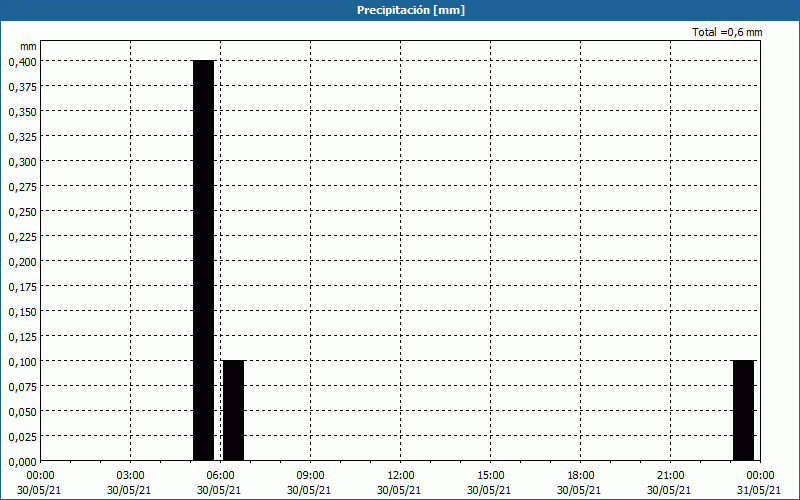Click the 0,400 y-axis value
The width and height of the screenshot is (800, 500).
pos(22,61)
